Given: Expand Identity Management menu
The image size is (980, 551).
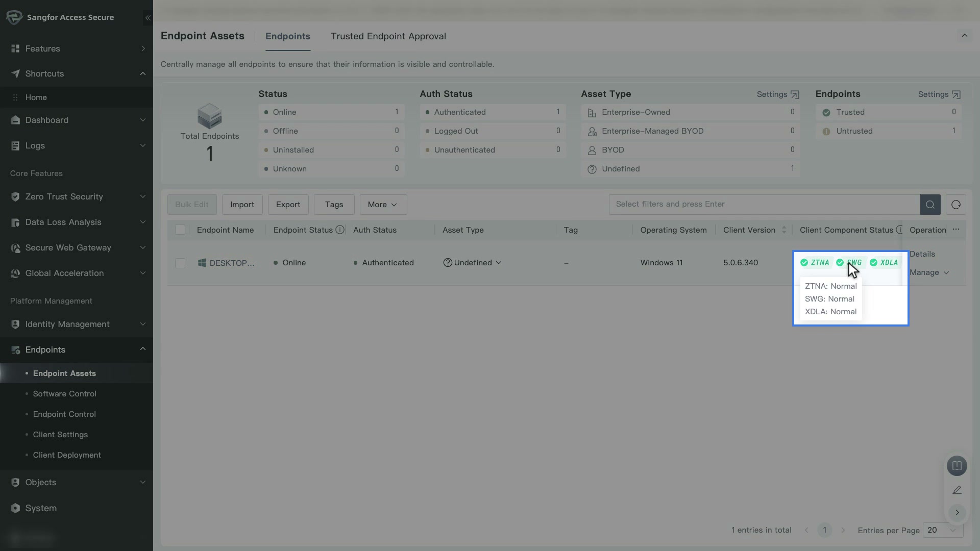Looking at the screenshot, I should 77,324.
